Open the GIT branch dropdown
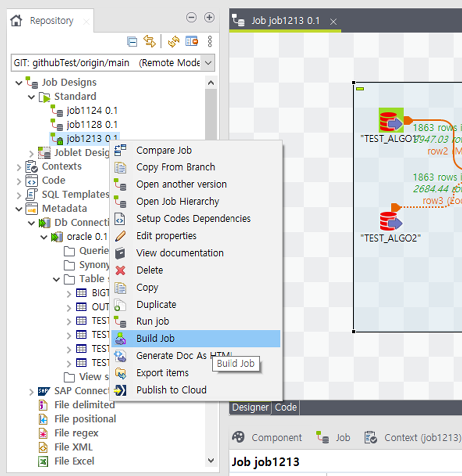Viewport: 462px width, 476px height. (208, 63)
